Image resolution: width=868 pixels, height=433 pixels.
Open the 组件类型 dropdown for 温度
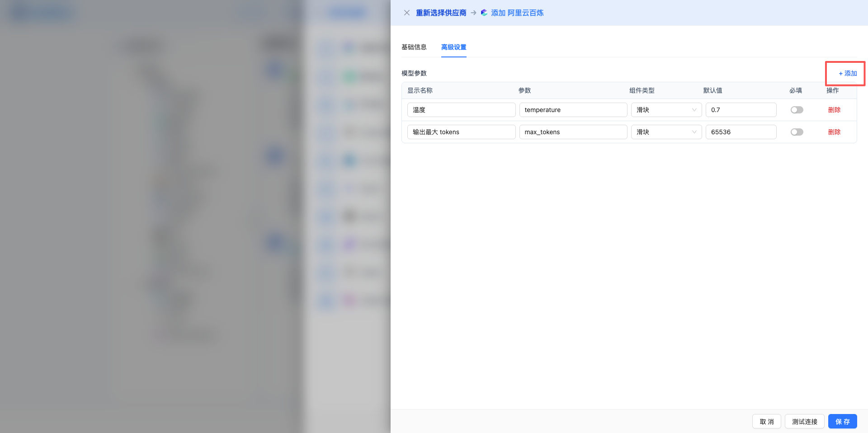click(x=666, y=109)
